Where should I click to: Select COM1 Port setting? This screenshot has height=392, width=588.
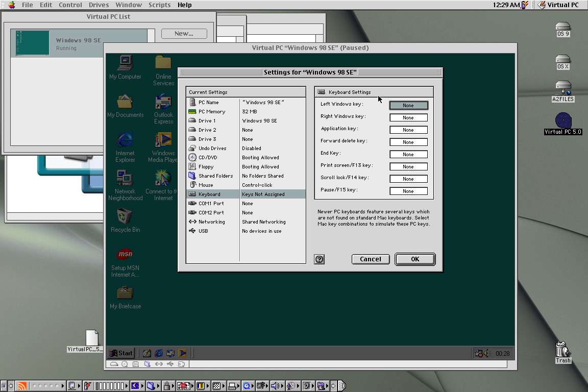point(246,204)
